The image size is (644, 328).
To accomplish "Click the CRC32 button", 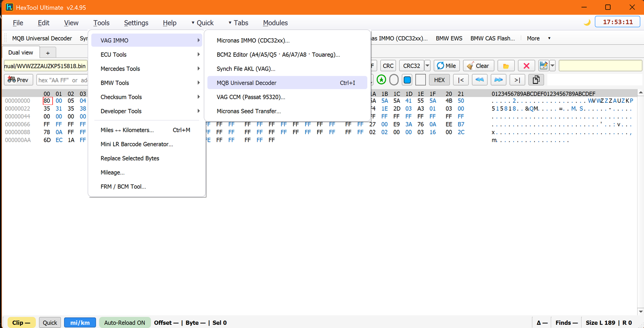I will [411, 66].
